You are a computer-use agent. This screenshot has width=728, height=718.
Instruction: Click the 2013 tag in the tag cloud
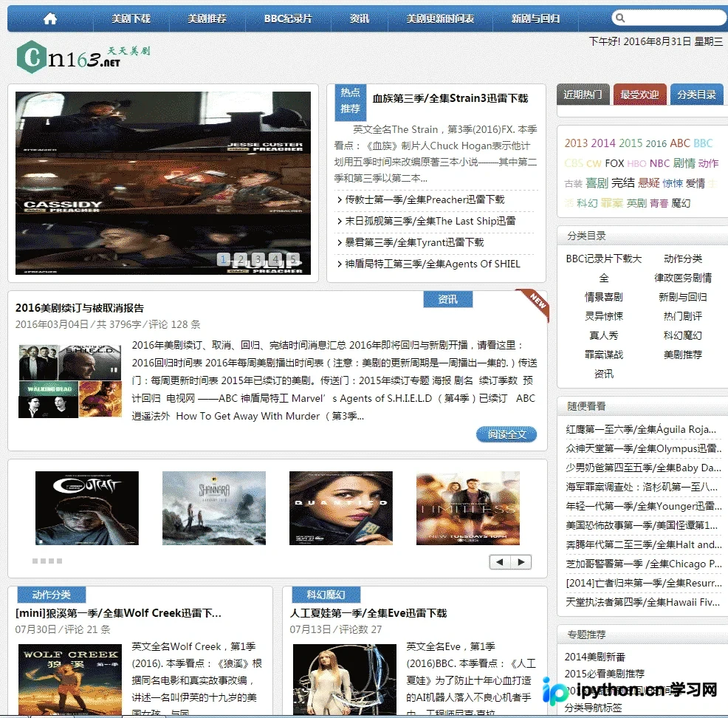[576, 143]
